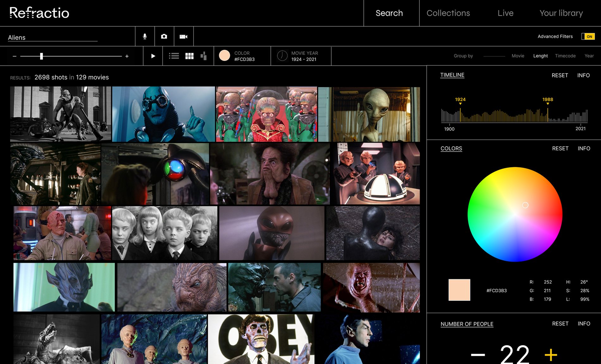Open the Mars Attacks martians thumbnail
Screen dimensions: 601x364
pyautogui.click(x=266, y=114)
